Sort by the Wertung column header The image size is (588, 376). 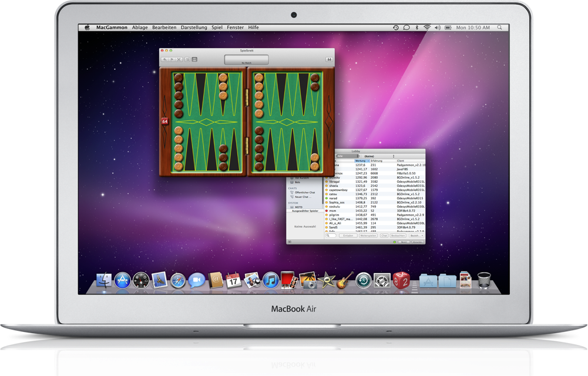[362, 161]
